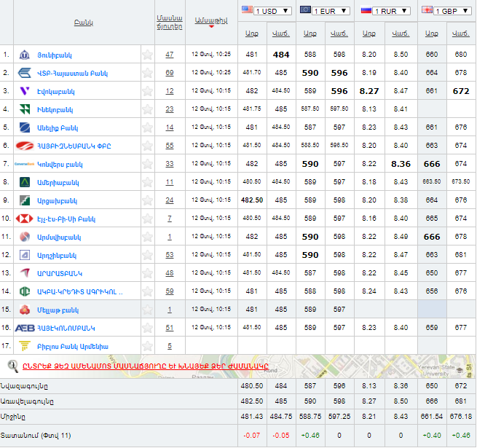Screen dimensions: 477x448
Task: Click the VTB-Armenia Bank logo
Action: pos(25,73)
